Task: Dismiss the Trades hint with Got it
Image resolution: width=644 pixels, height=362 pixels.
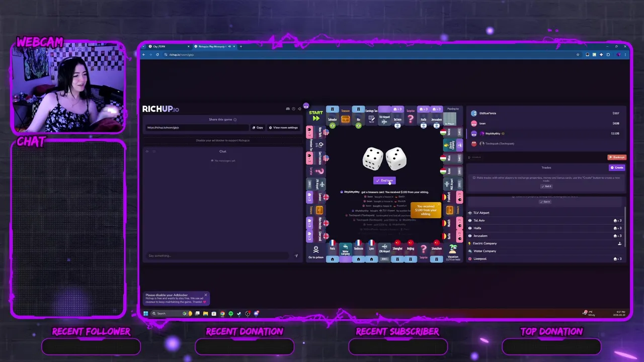Action: (x=546, y=186)
